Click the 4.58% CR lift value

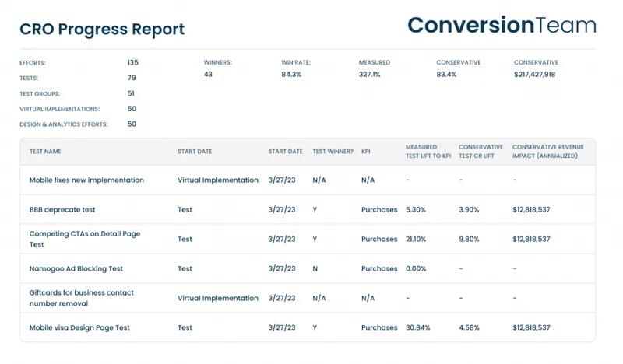[x=469, y=328]
